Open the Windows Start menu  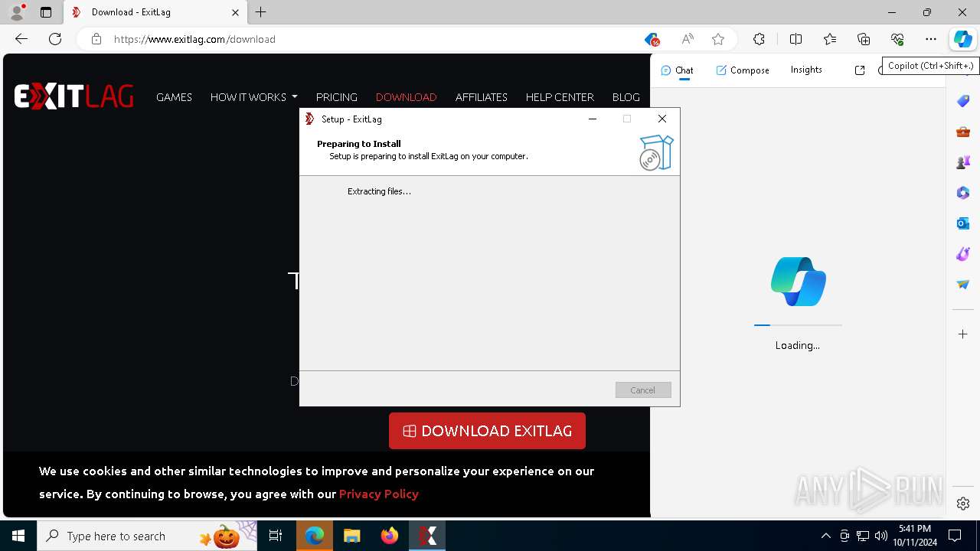coord(18,536)
